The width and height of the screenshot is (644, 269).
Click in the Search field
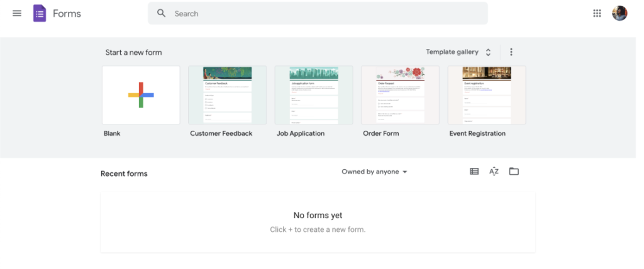318,13
